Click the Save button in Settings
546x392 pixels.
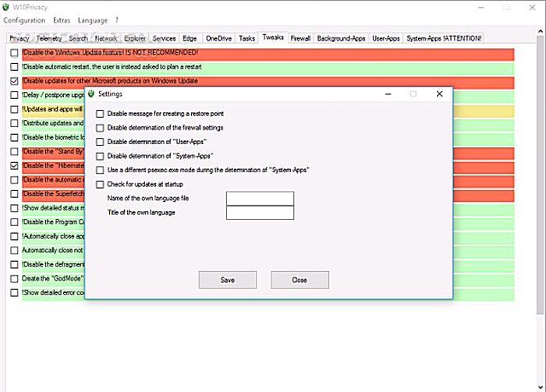click(228, 280)
